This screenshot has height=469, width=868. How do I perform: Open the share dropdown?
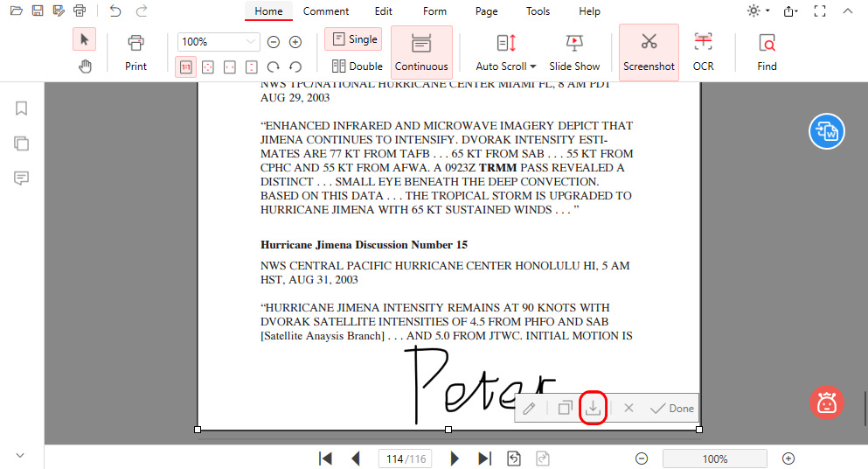point(791,10)
